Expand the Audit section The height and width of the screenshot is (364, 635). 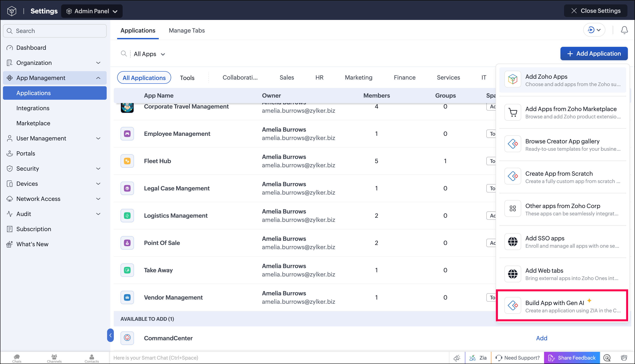pyautogui.click(x=55, y=214)
